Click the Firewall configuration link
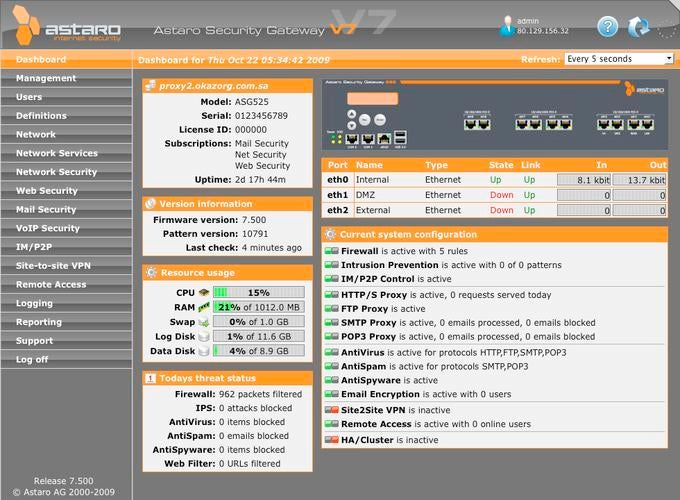 (x=360, y=251)
